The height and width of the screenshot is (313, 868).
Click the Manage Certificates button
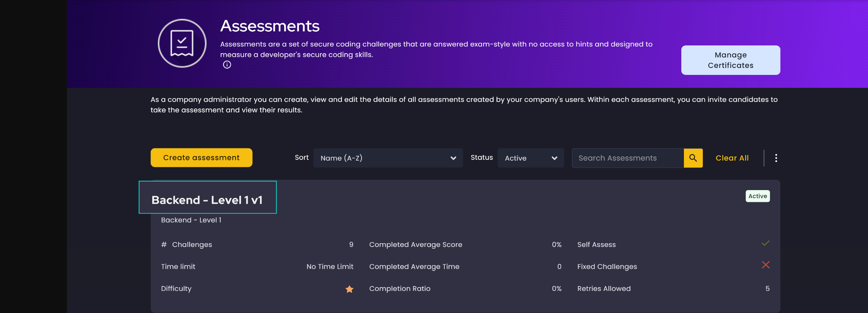tap(730, 60)
